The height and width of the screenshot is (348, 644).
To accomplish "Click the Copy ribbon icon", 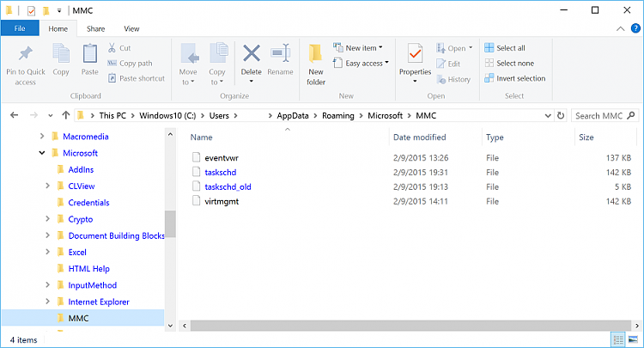I will (61, 55).
